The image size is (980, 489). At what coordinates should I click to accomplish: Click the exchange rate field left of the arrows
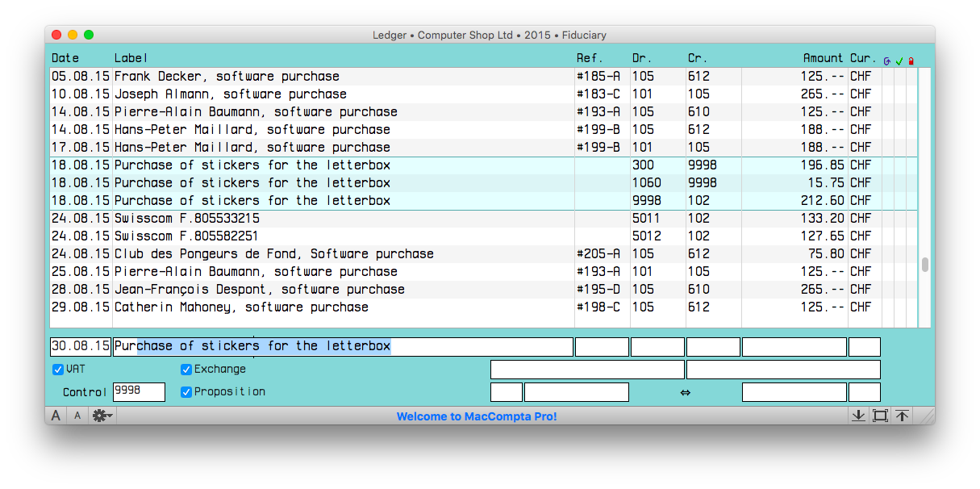click(577, 392)
